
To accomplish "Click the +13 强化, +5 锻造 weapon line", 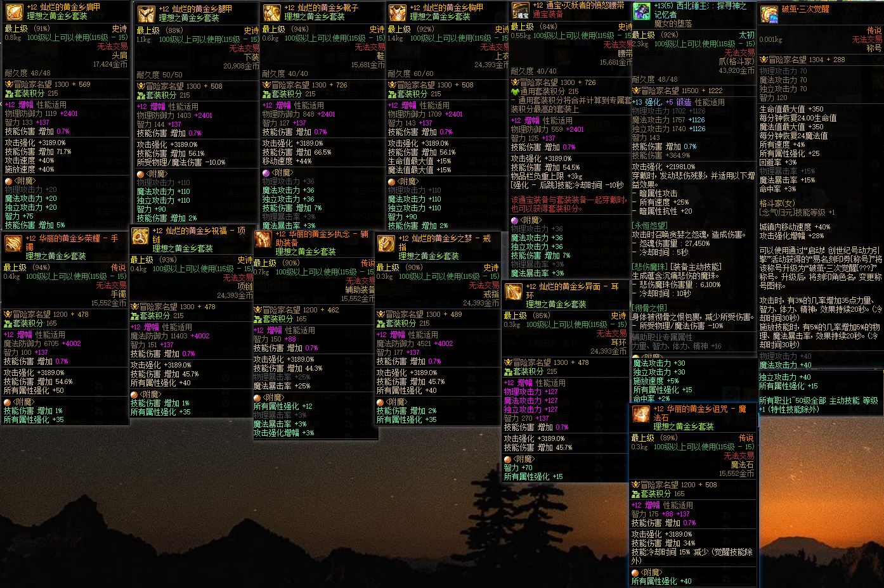I will pyautogui.click(x=678, y=102).
